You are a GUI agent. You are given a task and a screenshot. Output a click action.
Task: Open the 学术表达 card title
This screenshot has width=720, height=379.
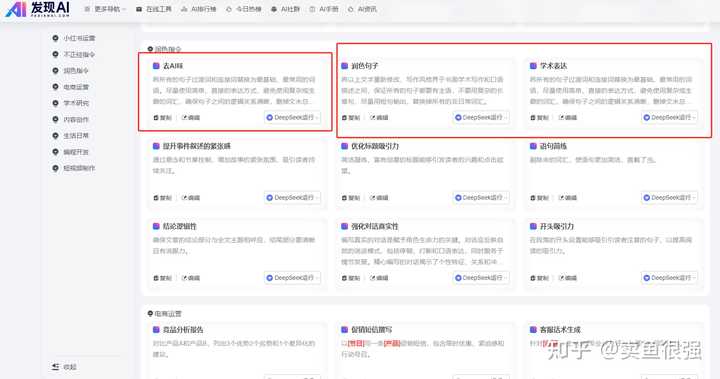click(553, 66)
